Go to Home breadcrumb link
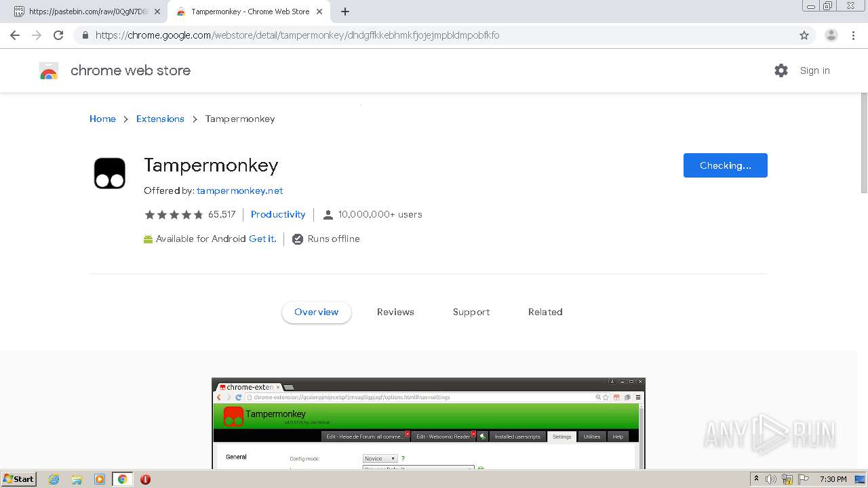868x488 pixels. coord(102,119)
